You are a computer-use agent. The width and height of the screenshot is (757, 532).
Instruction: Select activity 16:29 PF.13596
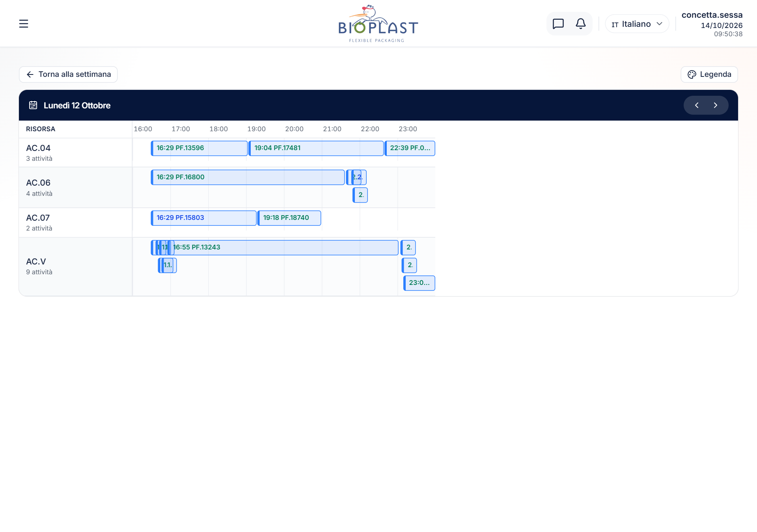point(199,148)
